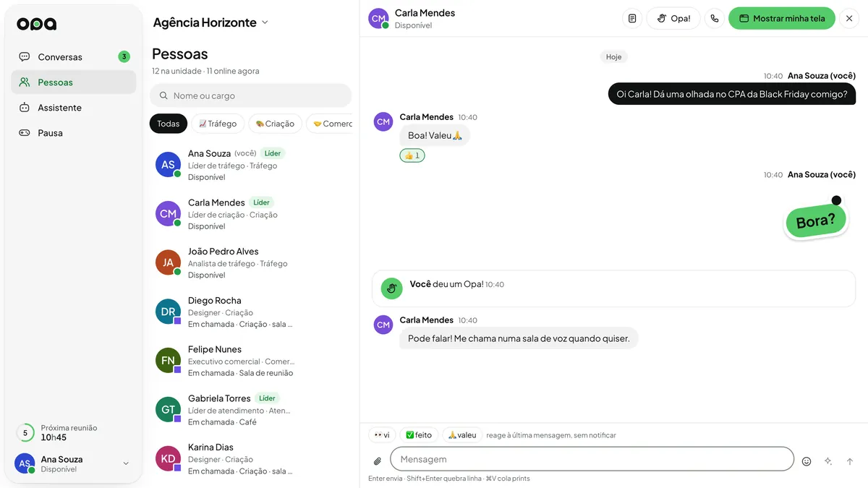Click the Mostrar minha tela button
The image size is (868, 488).
pyautogui.click(x=782, y=18)
